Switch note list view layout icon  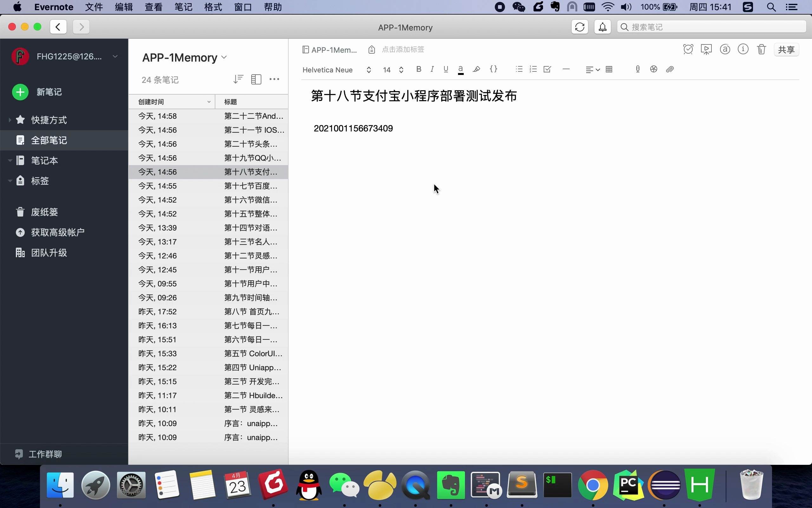[256, 79]
